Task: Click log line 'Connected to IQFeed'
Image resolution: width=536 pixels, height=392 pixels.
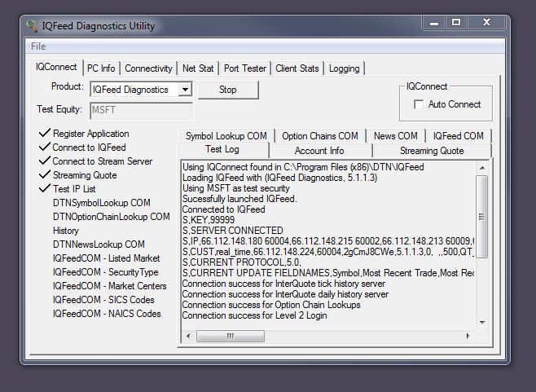Action: tap(223, 209)
